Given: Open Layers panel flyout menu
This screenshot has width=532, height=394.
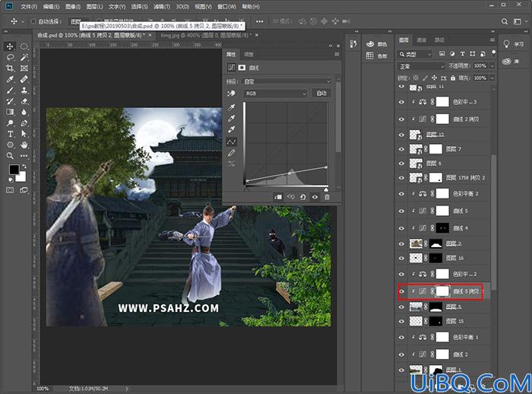Looking at the screenshot, I should tap(492, 40).
